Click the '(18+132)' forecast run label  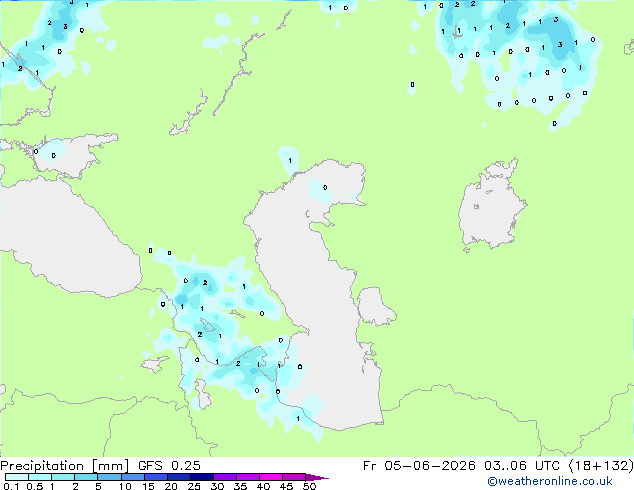pos(601,466)
